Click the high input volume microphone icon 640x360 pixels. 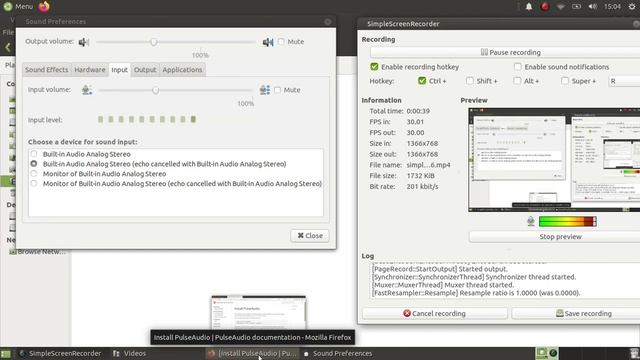265,90
